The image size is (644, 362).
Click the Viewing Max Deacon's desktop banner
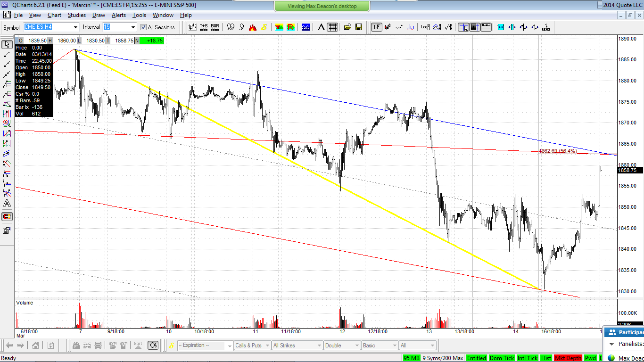[x=322, y=6]
